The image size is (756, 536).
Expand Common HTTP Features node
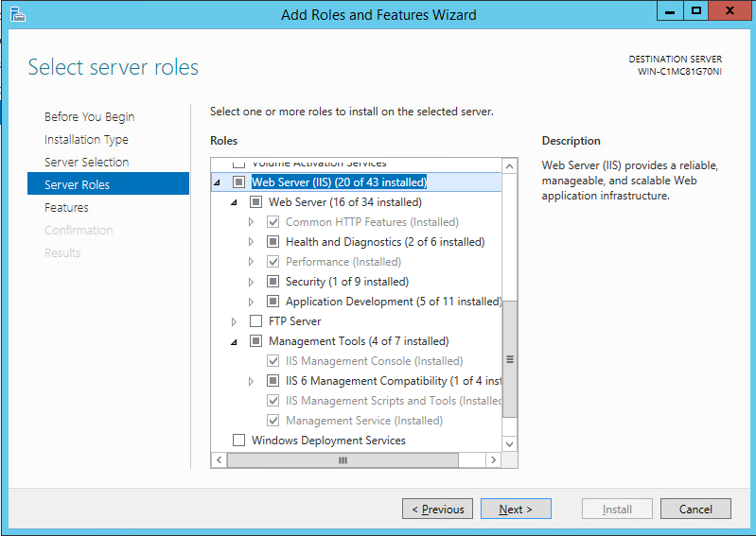point(251,222)
